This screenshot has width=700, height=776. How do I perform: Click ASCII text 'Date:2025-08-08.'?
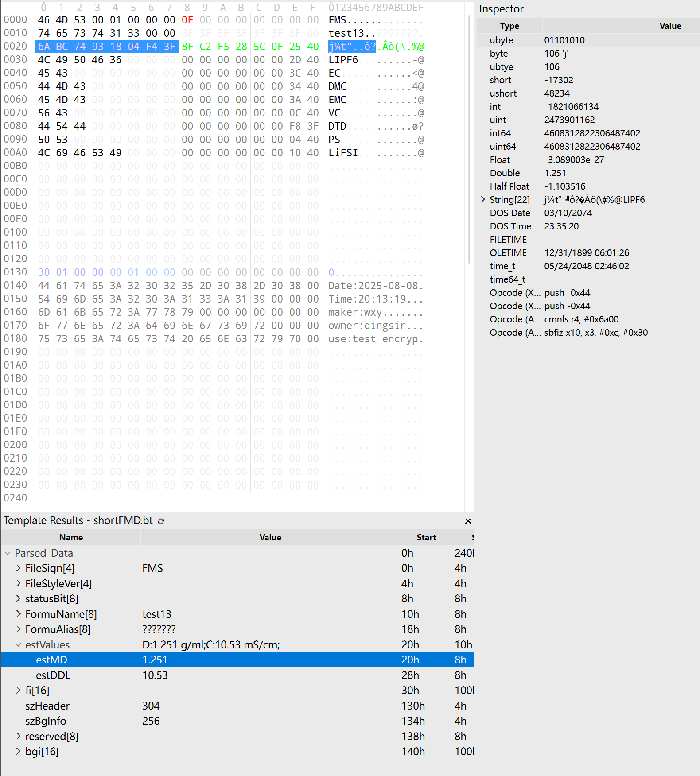[x=376, y=286]
